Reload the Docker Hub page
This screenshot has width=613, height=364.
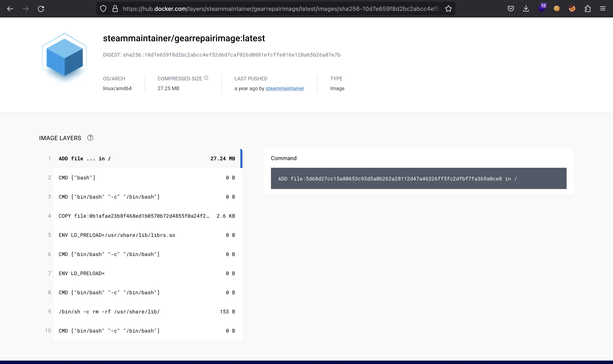pyautogui.click(x=41, y=9)
